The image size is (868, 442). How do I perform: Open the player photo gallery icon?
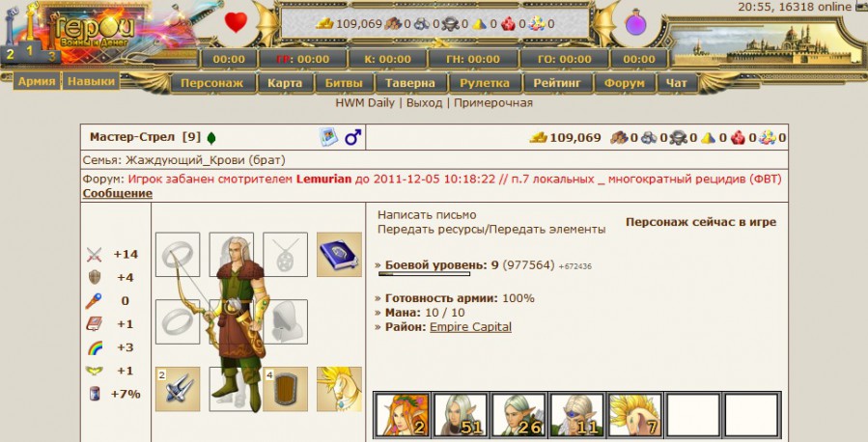click(329, 137)
